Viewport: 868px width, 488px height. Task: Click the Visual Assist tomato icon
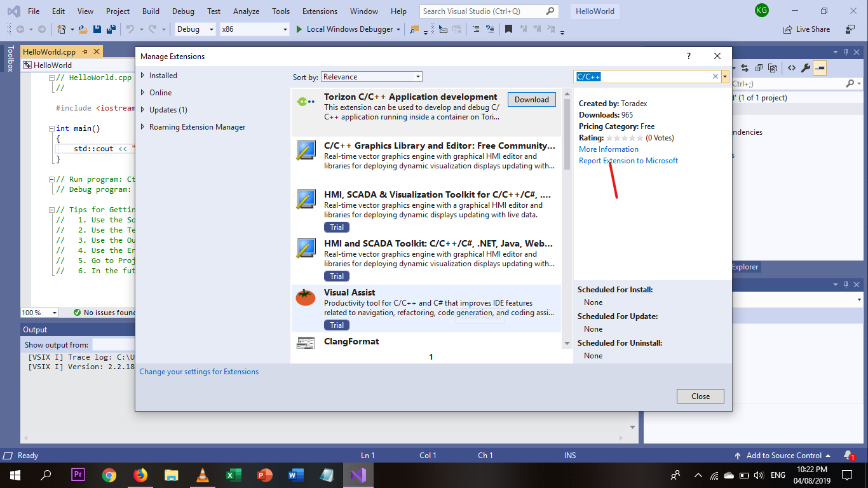point(306,297)
